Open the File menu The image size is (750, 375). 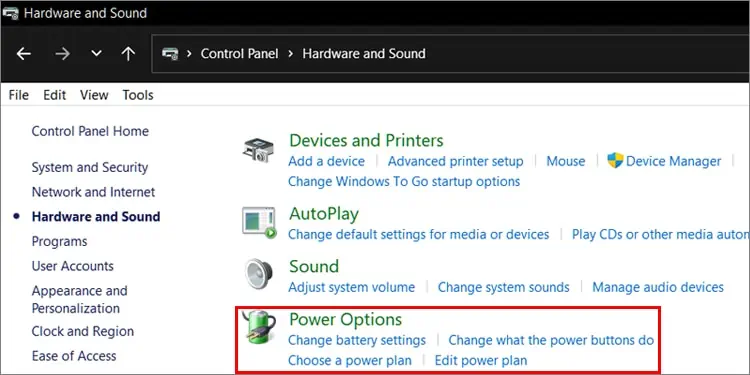point(19,95)
